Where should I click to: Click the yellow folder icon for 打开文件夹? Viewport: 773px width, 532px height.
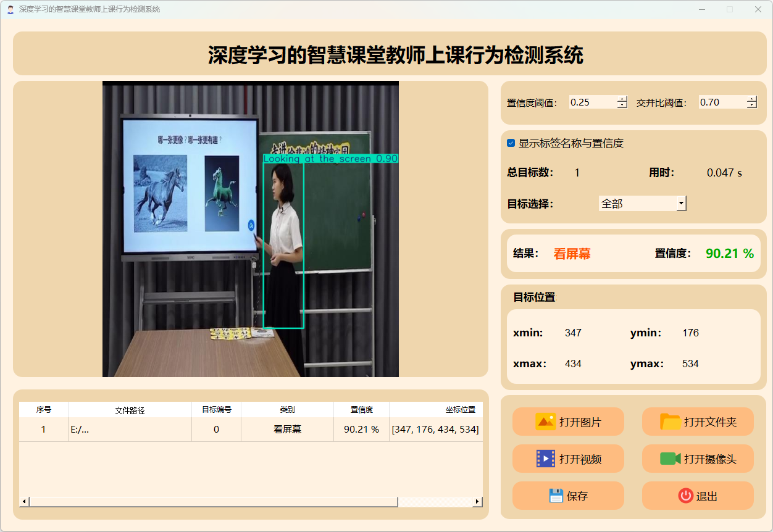(x=670, y=422)
